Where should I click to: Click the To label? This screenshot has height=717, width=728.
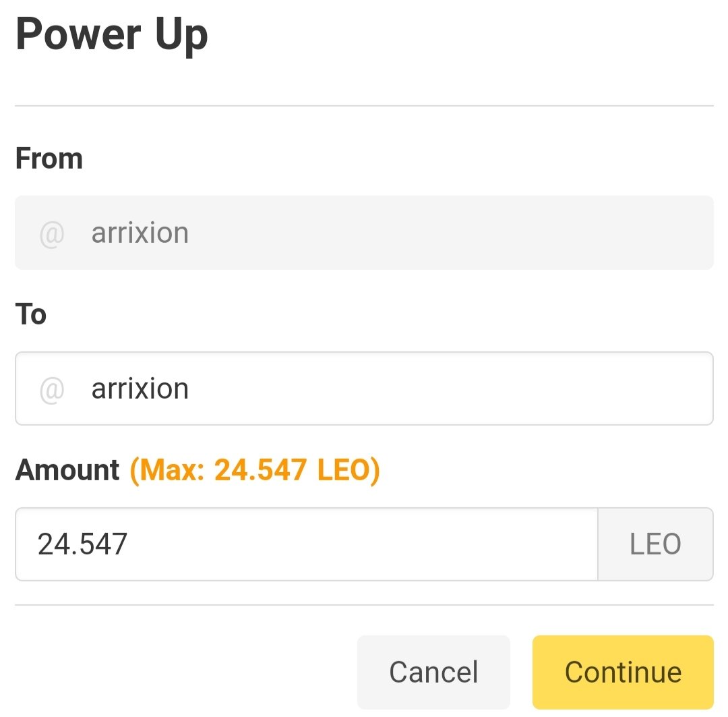coord(31,315)
